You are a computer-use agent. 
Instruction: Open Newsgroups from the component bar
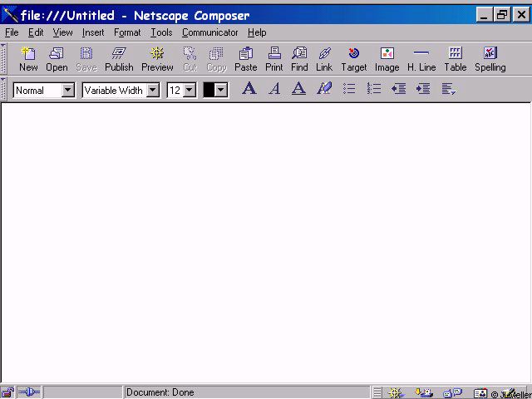pyautogui.click(x=452, y=393)
